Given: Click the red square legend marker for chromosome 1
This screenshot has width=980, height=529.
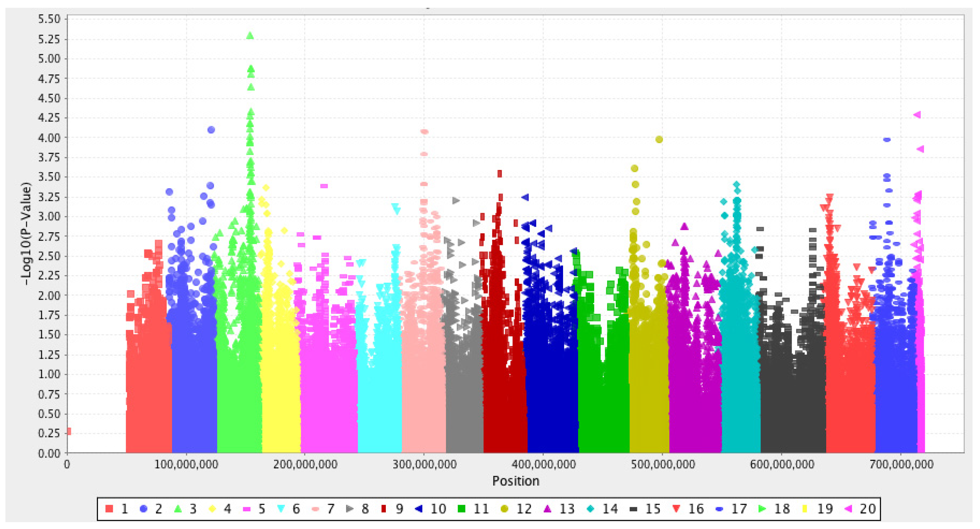Looking at the screenshot, I should pyautogui.click(x=109, y=508).
